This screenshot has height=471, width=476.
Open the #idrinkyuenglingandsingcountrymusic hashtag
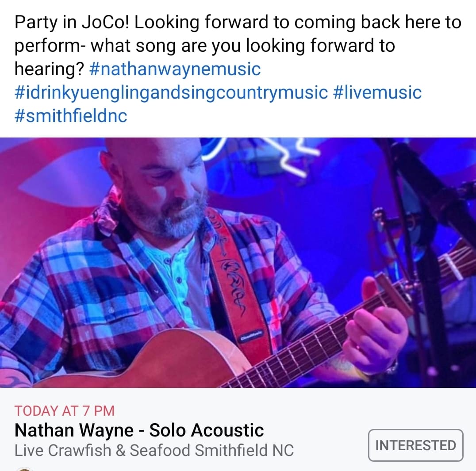point(171,92)
